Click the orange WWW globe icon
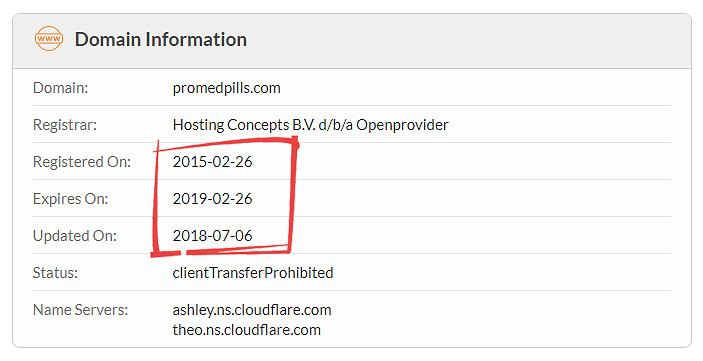Viewport: 703px width, 361px height. [48, 39]
